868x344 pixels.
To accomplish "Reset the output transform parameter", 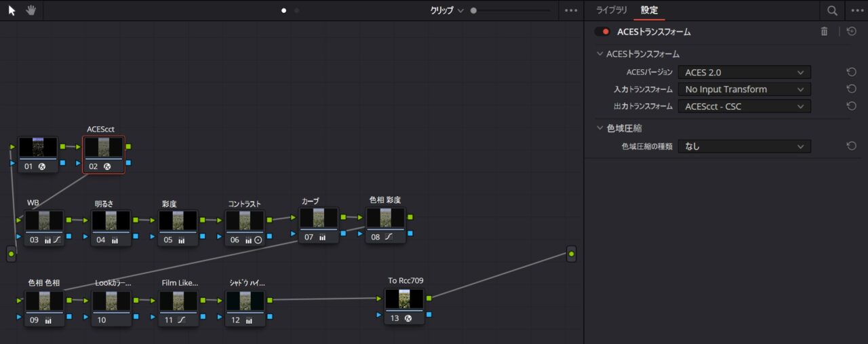I will [x=851, y=106].
